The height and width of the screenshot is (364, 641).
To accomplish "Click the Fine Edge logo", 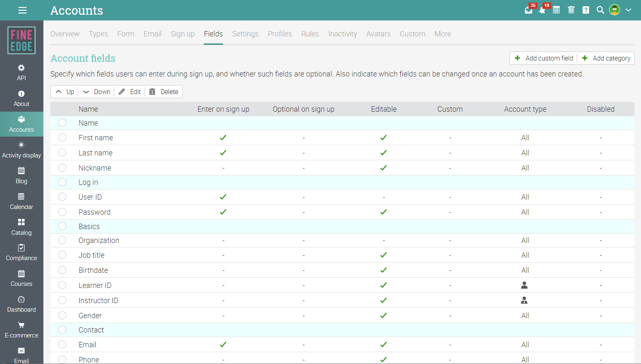I will (22, 40).
